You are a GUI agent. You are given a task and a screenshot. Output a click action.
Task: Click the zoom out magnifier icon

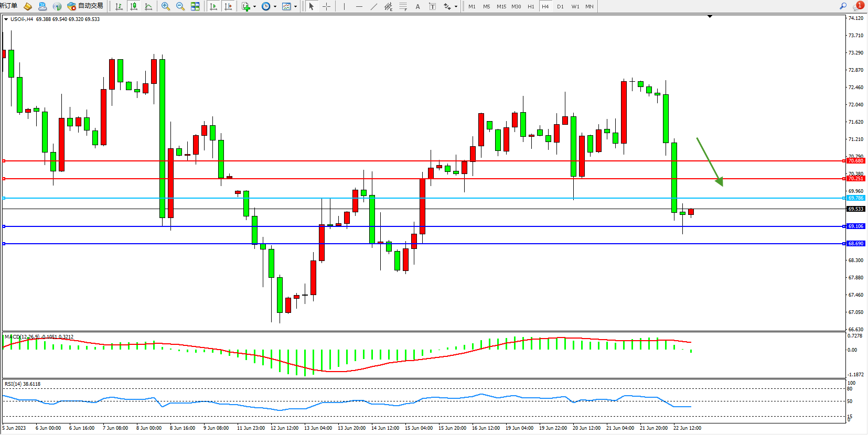click(x=180, y=6)
